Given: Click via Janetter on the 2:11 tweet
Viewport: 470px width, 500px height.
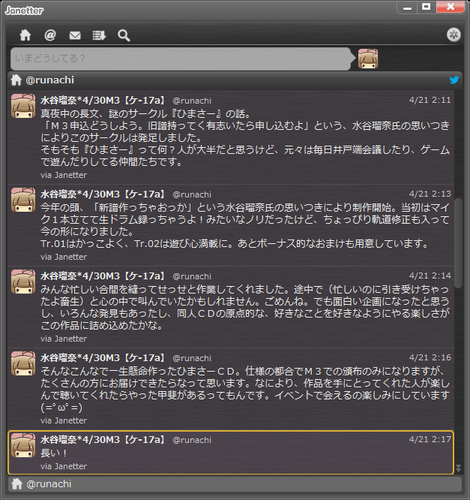Looking at the screenshot, I should click(x=64, y=175).
